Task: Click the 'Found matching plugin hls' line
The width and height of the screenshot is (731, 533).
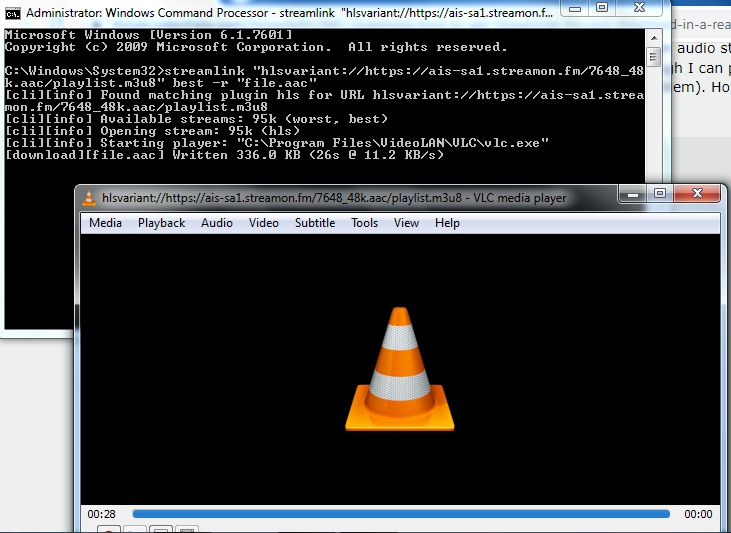Action: coord(324,101)
